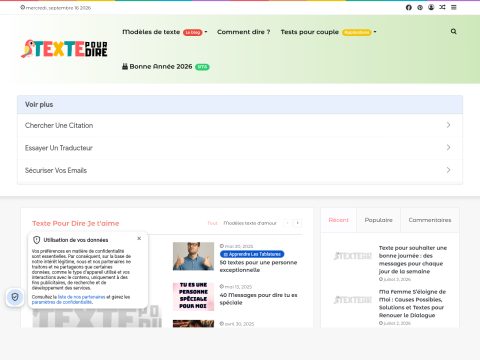This screenshot has height=360, width=480.
Task: Switch to the Populaire tab
Action: tap(378, 220)
